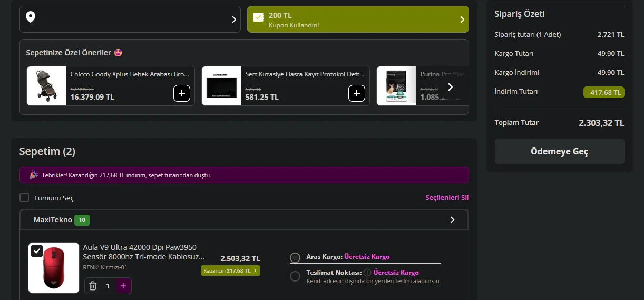Click the Toplam Tutar 2.303,32 TL value
The width and height of the screenshot is (644, 300).
coord(601,123)
